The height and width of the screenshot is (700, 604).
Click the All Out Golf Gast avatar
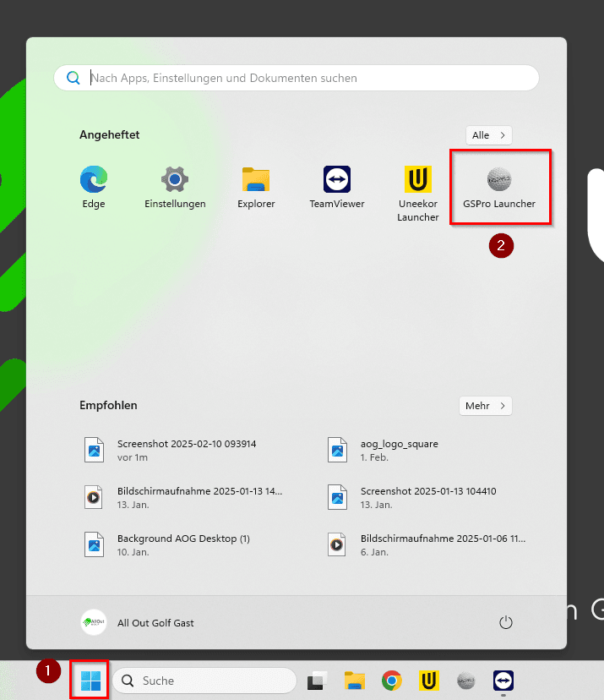click(93, 622)
